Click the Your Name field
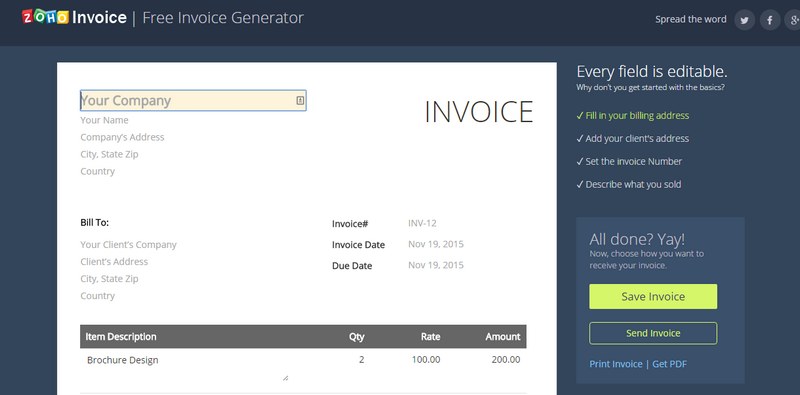Viewport: 800px width, 395px height. pyautogui.click(x=104, y=120)
